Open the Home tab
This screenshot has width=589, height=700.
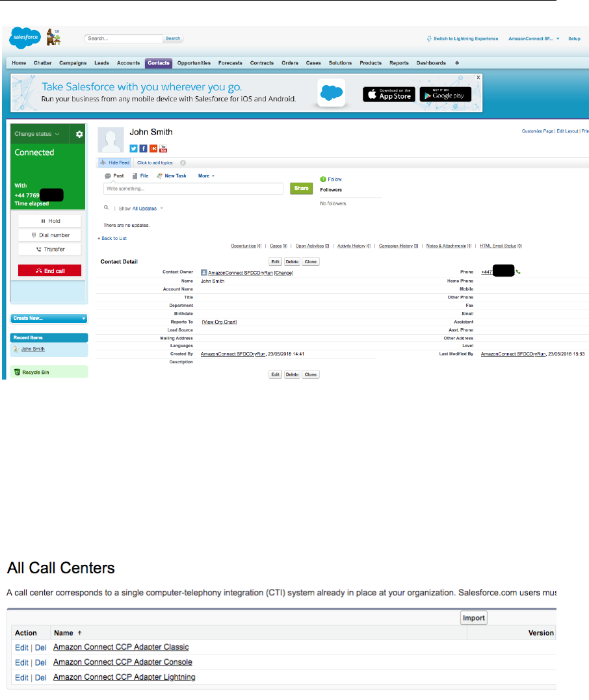coord(19,63)
